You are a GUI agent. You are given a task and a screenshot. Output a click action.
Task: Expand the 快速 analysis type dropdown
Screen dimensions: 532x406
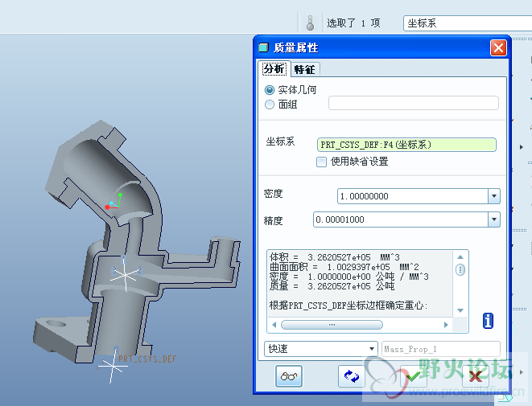click(x=372, y=349)
